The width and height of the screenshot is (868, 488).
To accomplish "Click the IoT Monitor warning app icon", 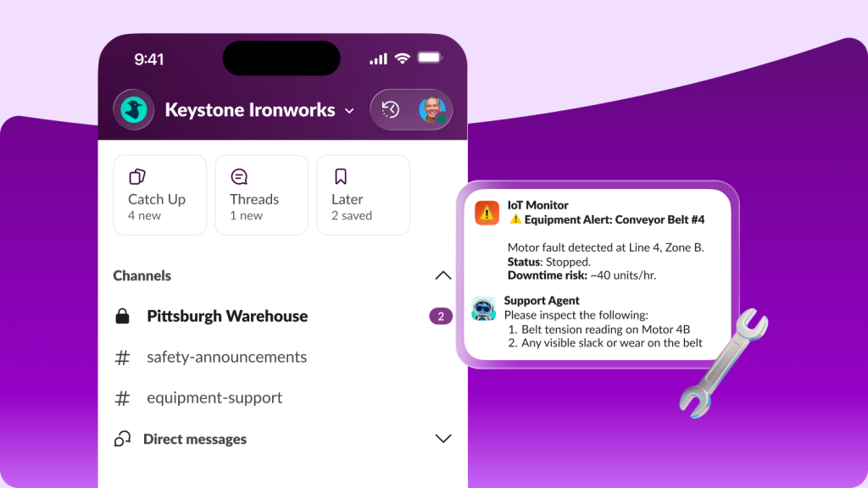I will tap(487, 213).
